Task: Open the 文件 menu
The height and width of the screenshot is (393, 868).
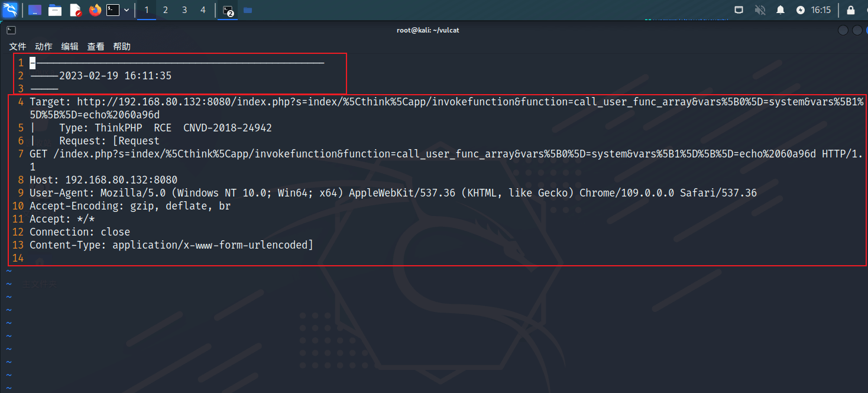Action: point(18,46)
